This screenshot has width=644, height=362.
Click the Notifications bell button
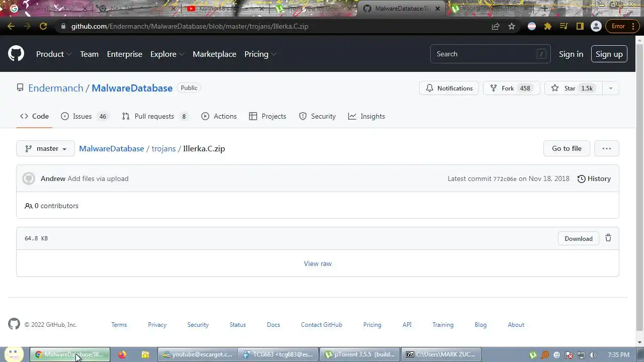(x=449, y=88)
